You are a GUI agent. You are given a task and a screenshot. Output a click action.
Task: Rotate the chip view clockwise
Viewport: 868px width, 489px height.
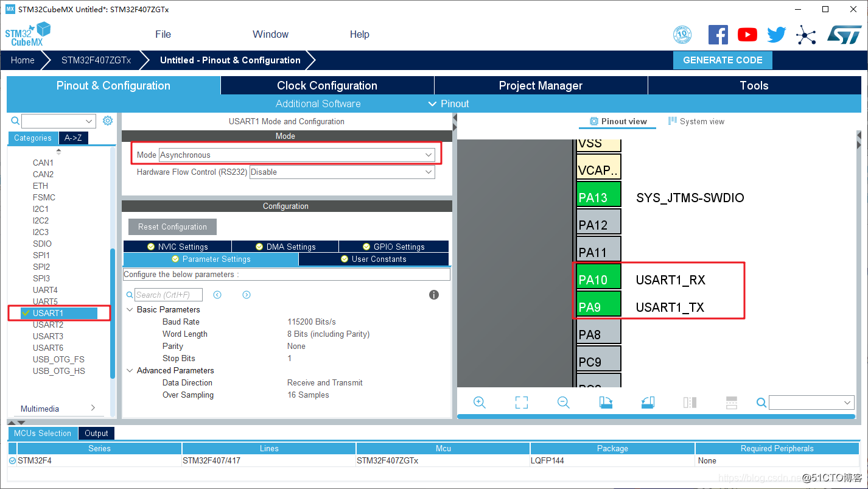tap(606, 403)
